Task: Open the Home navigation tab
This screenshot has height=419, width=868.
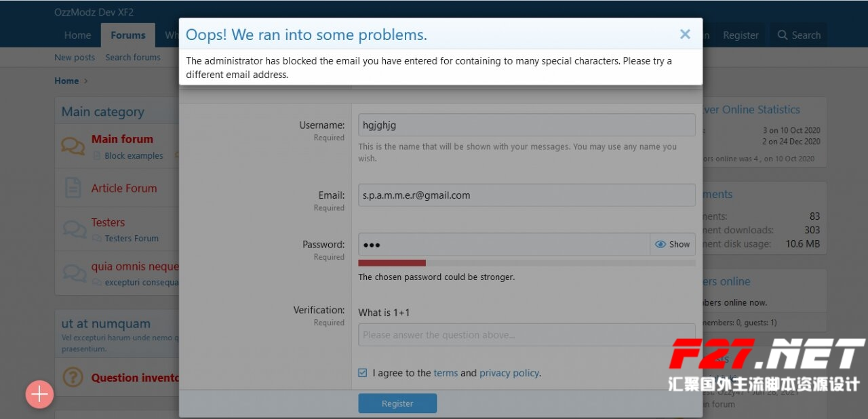Action: coord(77,35)
